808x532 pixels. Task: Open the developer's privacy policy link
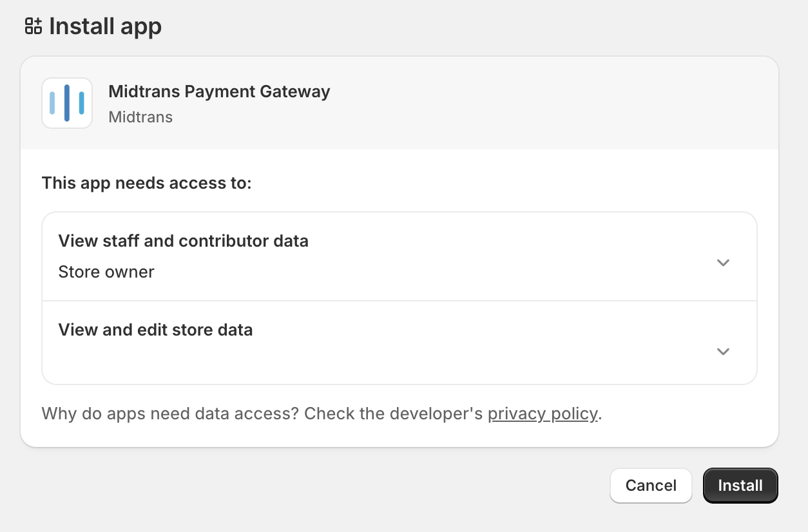[x=543, y=413]
